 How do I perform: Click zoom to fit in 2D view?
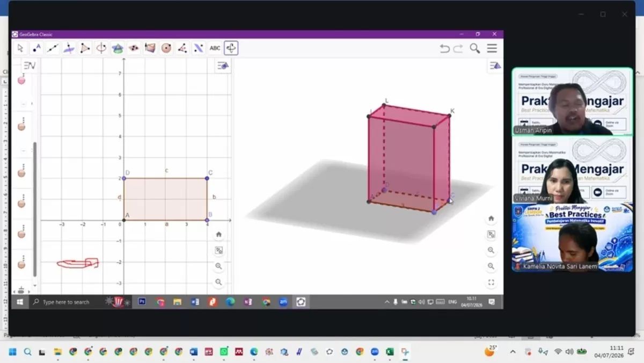(218, 250)
